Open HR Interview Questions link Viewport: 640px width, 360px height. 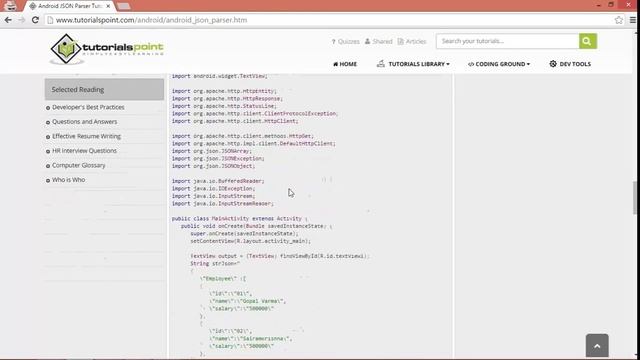[84, 151]
